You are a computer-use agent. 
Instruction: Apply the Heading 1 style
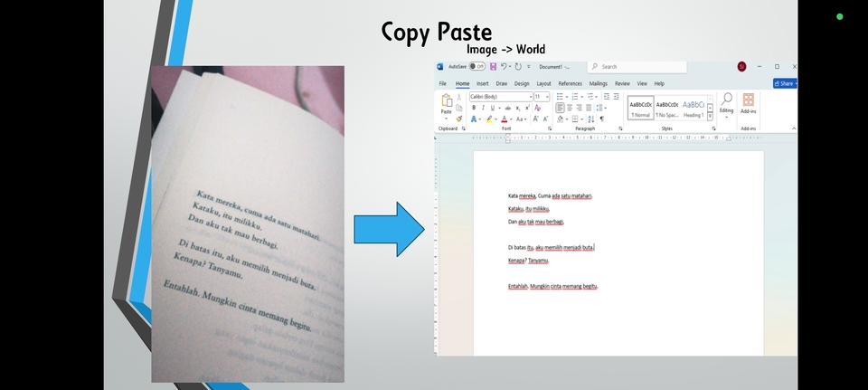click(x=693, y=108)
